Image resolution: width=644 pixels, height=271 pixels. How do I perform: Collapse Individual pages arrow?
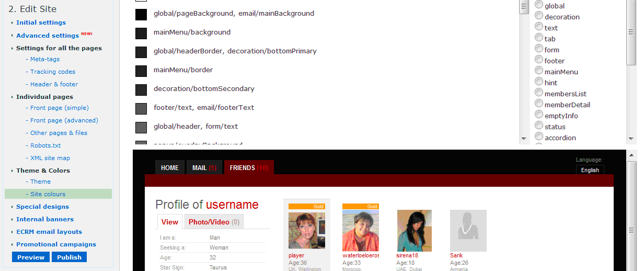(x=12, y=97)
